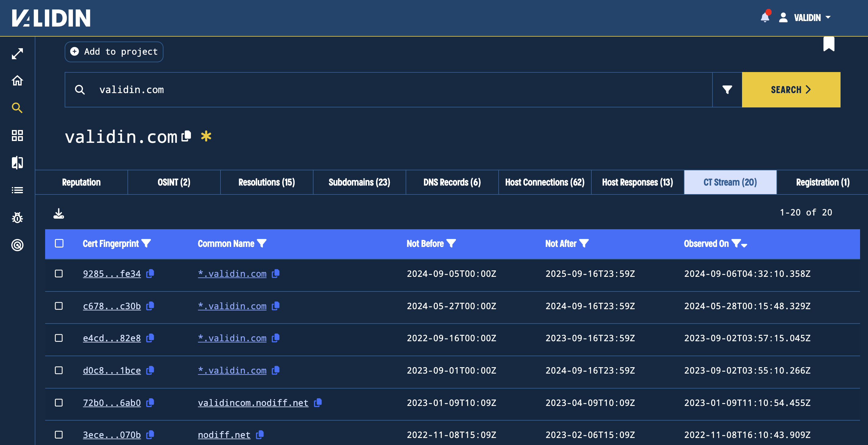The height and width of the screenshot is (445, 868).
Task: Open certificate link 9285...fe34
Action: (112, 274)
